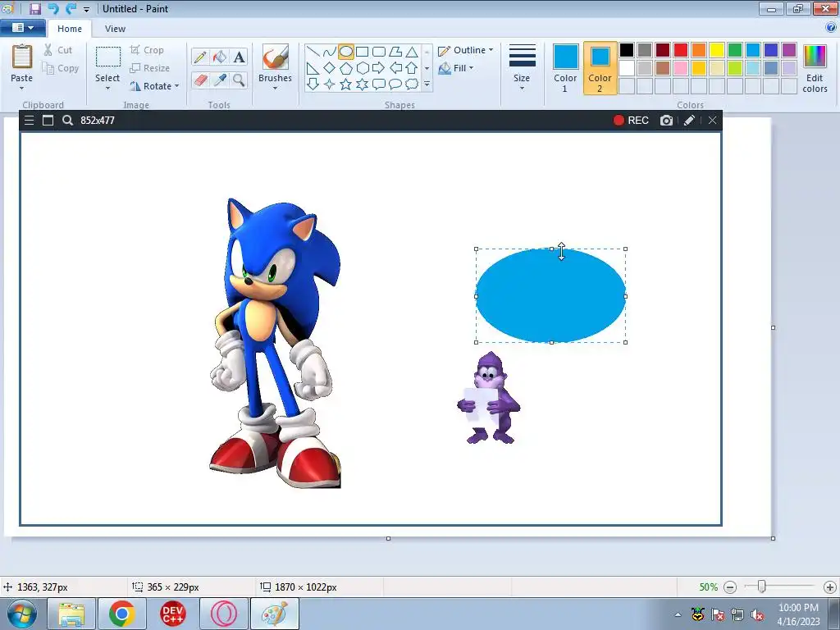Select the Text tool
The height and width of the screenshot is (630, 840).
pyautogui.click(x=239, y=57)
